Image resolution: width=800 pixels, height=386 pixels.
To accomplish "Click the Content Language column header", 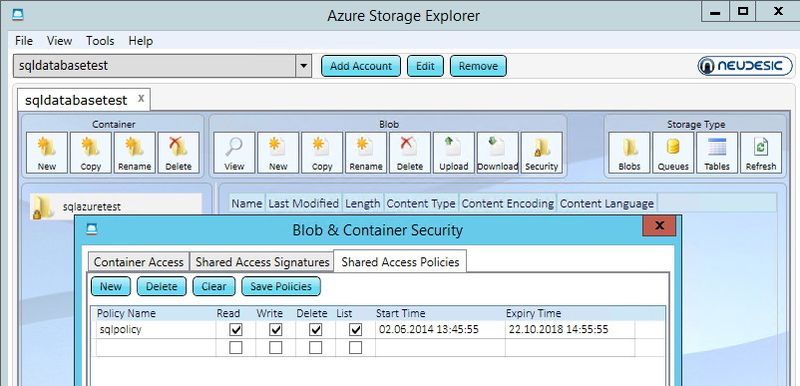I will [607, 203].
